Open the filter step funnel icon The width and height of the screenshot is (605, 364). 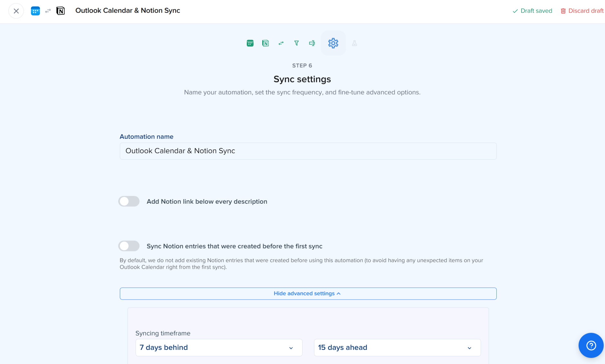(x=296, y=43)
